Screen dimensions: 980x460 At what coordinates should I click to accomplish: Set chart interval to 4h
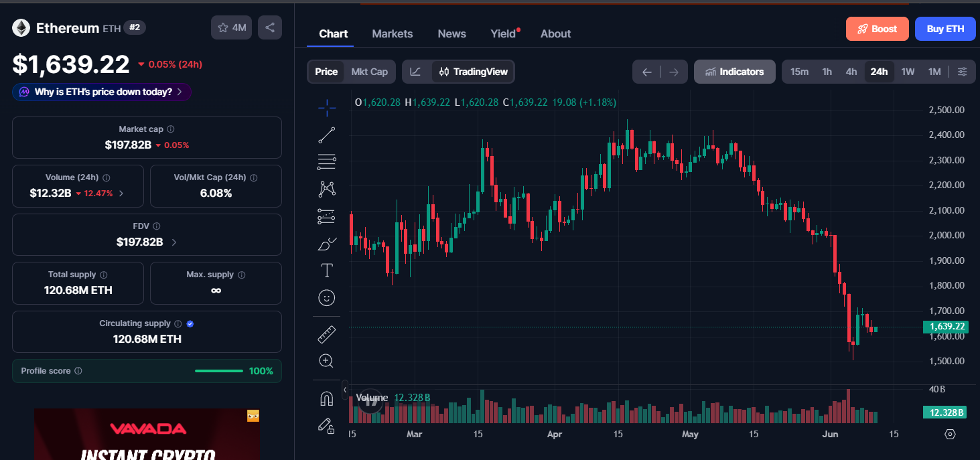pyautogui.click(x=851, y=72)
